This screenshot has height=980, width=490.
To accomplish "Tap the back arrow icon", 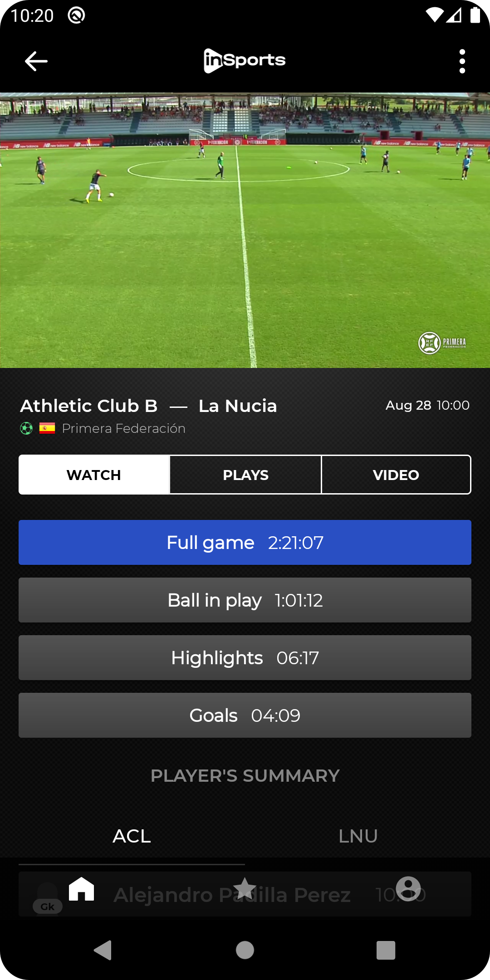I will tap(36, 61).
